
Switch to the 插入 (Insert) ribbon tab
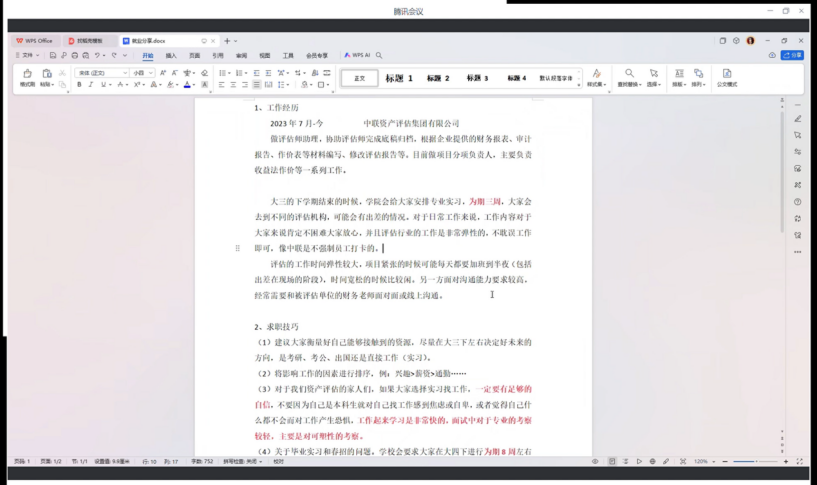(171, 56)
